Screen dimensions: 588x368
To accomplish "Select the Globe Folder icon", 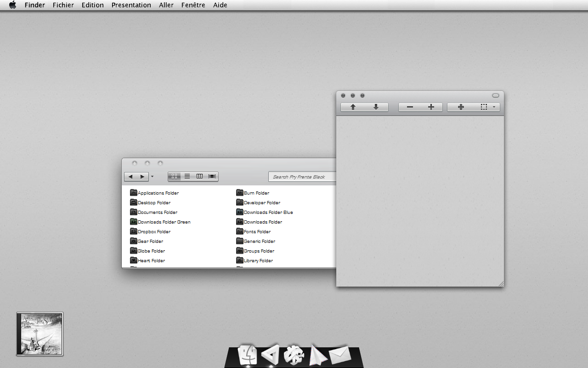I will 134,251.
